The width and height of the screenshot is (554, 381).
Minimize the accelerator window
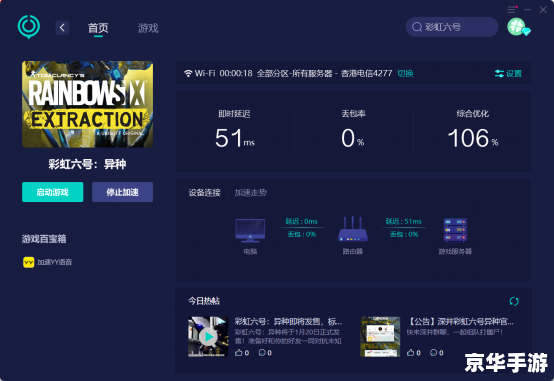[528, 10]
